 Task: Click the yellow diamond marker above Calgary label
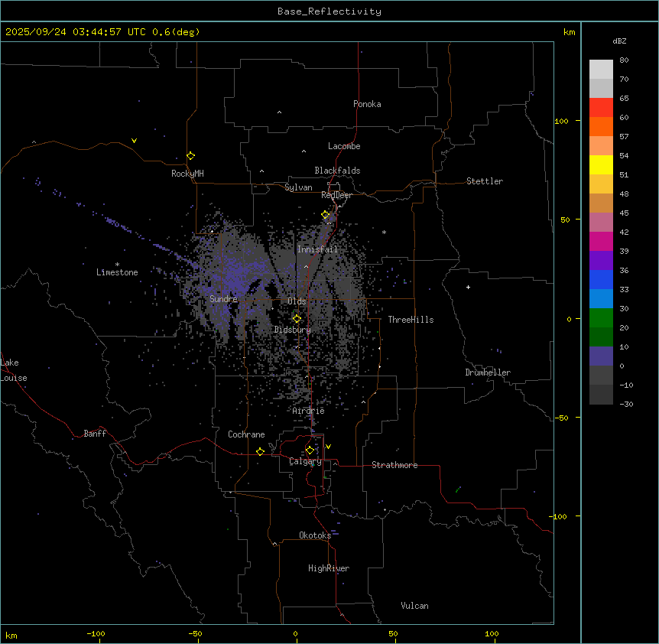[310, 450]
